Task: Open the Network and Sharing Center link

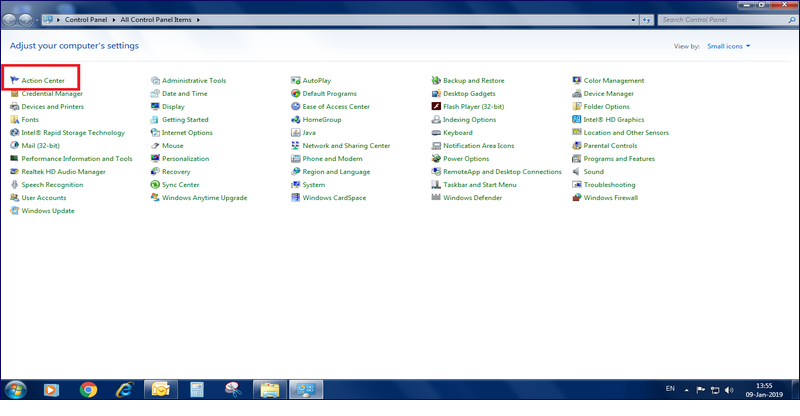Action: (x=346, y=145)
